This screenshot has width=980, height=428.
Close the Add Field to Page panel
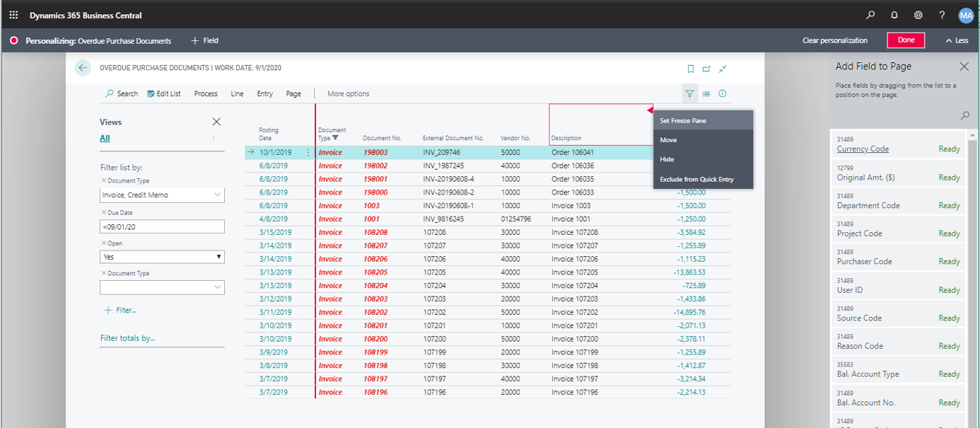coord(964,66)
